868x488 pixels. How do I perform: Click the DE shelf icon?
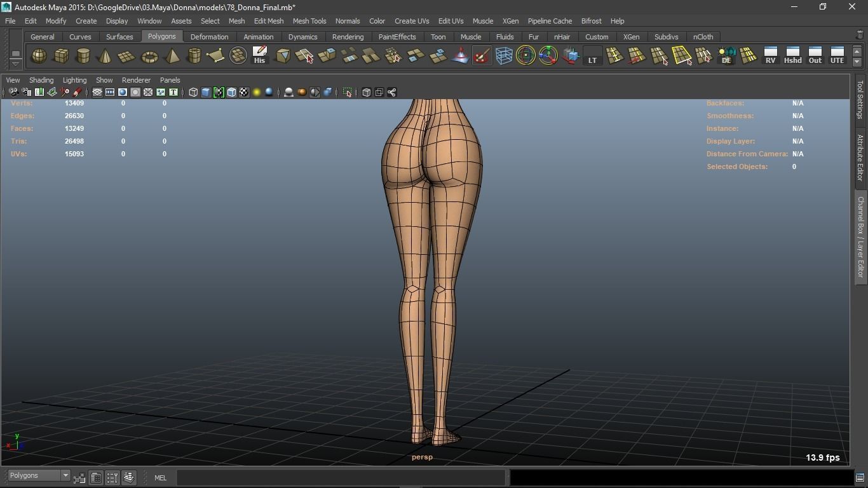pyautogui.click(x=726, y=57)
